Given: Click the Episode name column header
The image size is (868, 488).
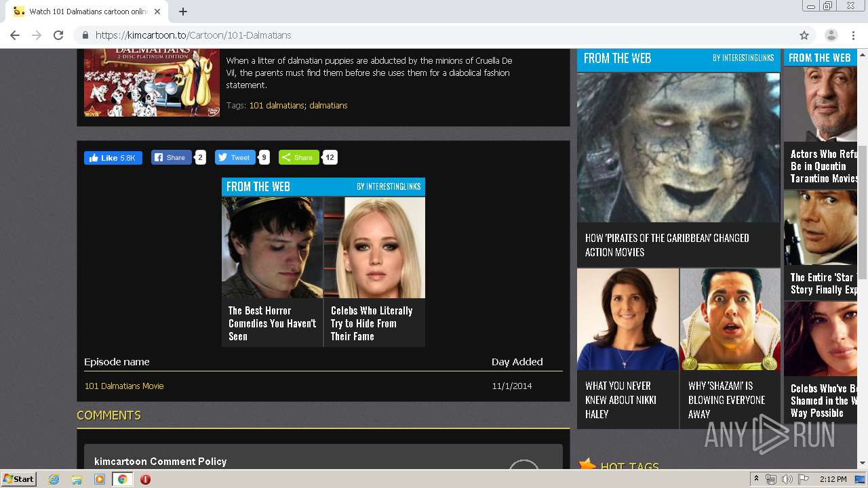Looking at the screenshot, I should (117, 362).
